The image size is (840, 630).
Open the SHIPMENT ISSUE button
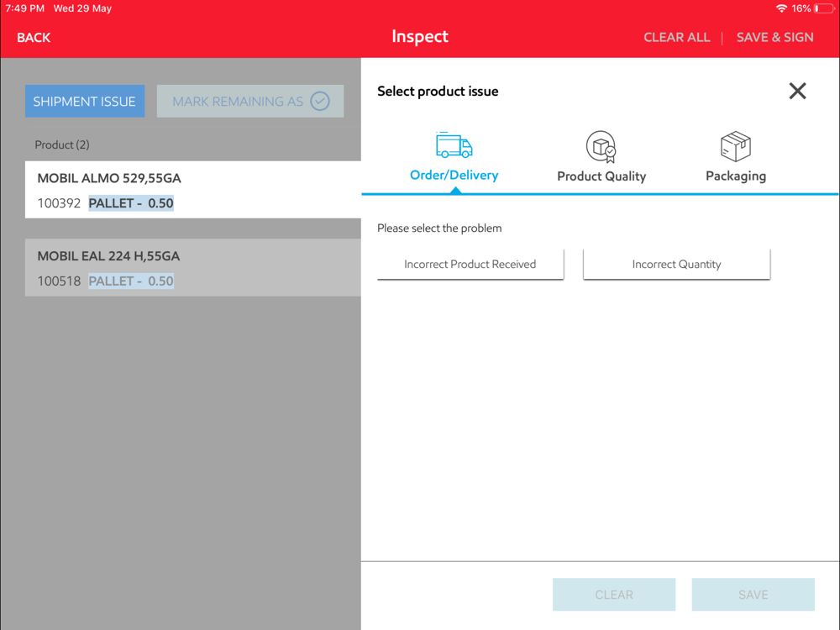click(x=85, y=102)
